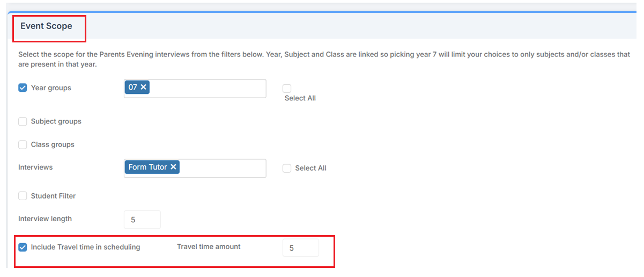Tick the Class groups checkbox

pos(23,144)
